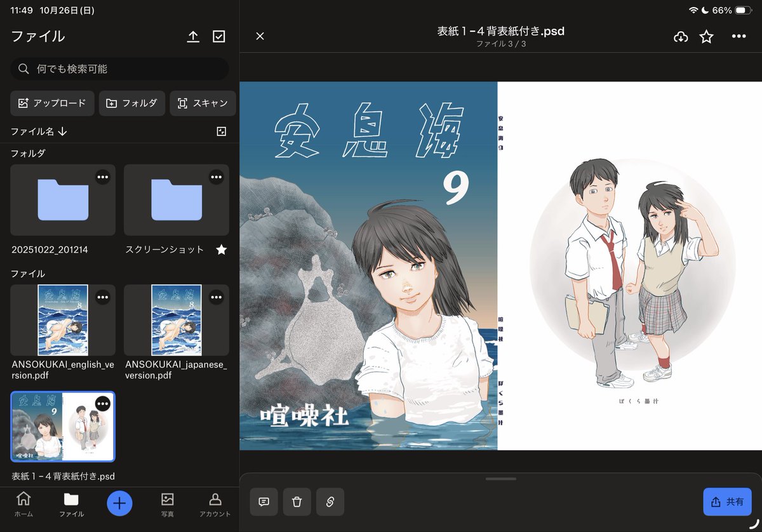Open preview more options menu

click(739, 37)
